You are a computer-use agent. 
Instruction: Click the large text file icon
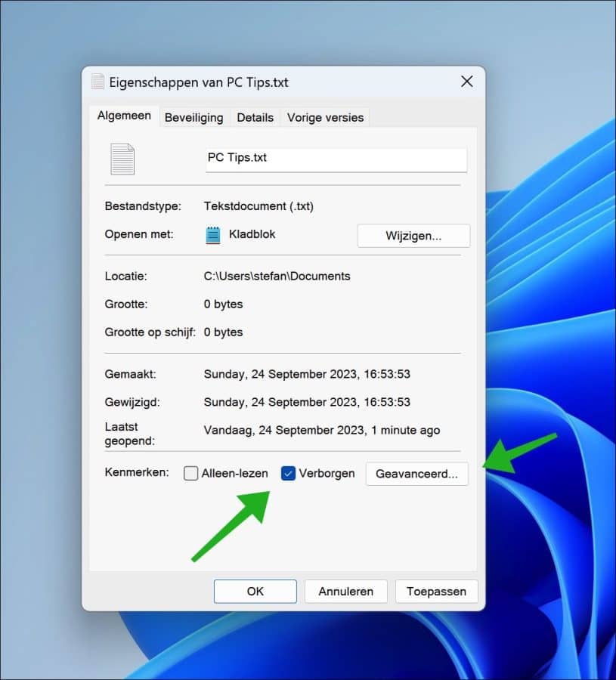[x=122, y=159]
